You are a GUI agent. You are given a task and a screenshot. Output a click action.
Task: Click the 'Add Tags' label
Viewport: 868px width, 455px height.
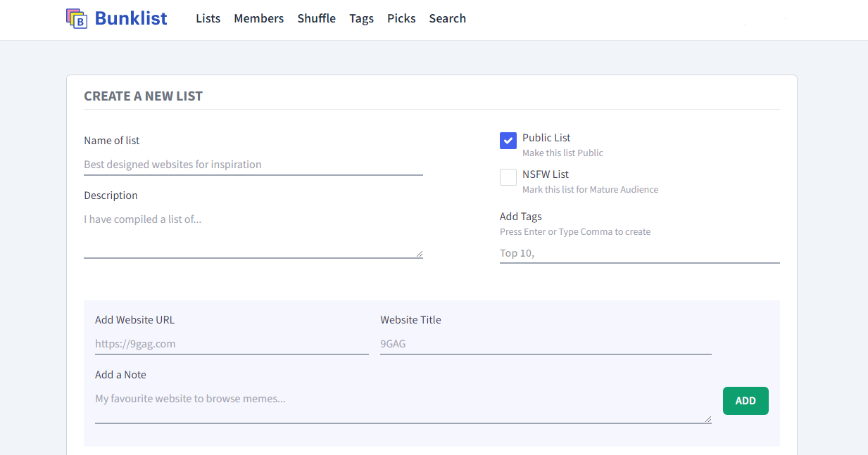(521, 217)
